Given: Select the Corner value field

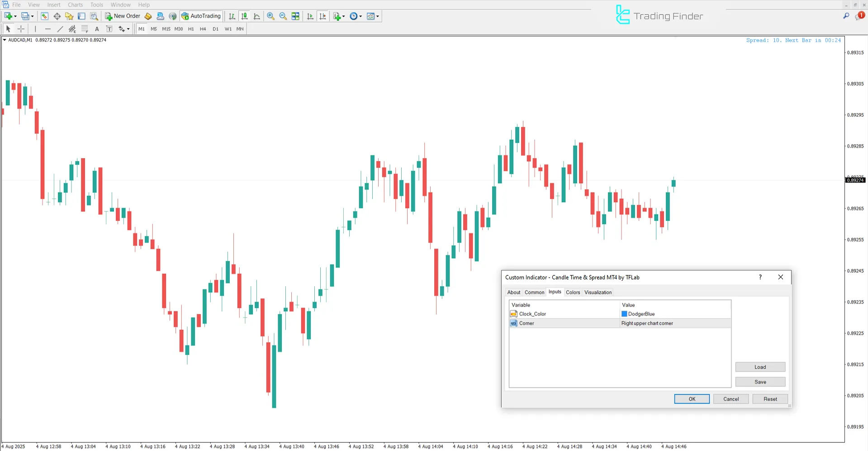Looking at the screenshot, I should pyautogui.click(x=674, y=323).
